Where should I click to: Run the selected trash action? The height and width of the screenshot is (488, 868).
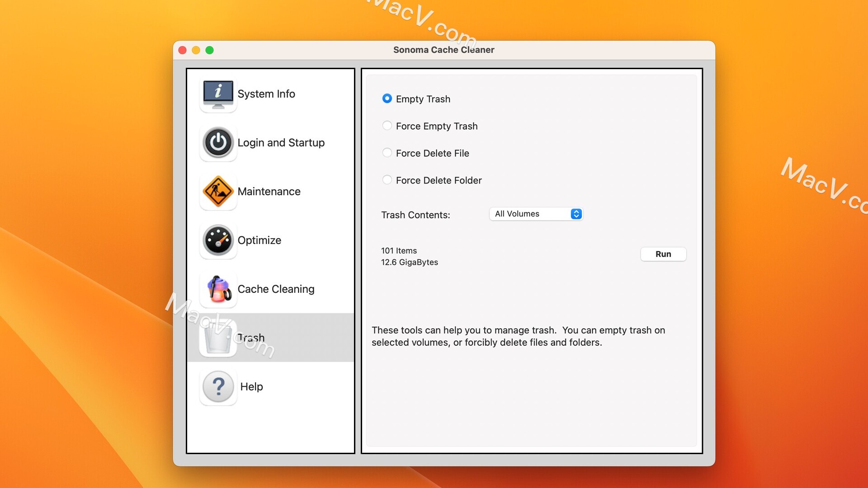pos(663,254)
